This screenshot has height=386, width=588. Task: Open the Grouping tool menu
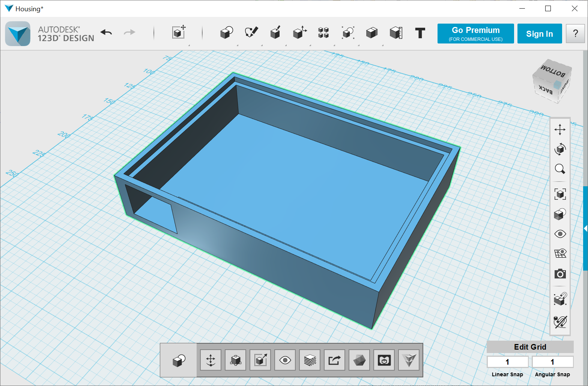click(348, 33)
